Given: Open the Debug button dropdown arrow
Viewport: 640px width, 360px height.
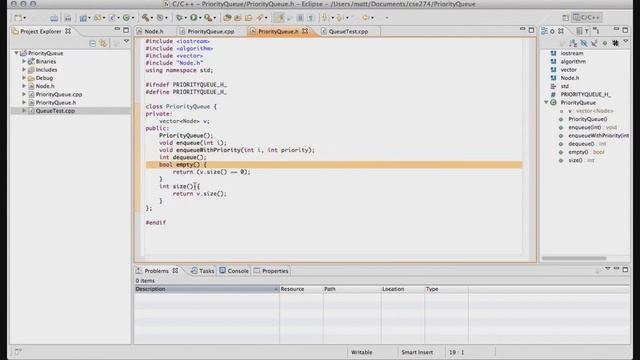Looking at the screenshot, I should point(185,18).
